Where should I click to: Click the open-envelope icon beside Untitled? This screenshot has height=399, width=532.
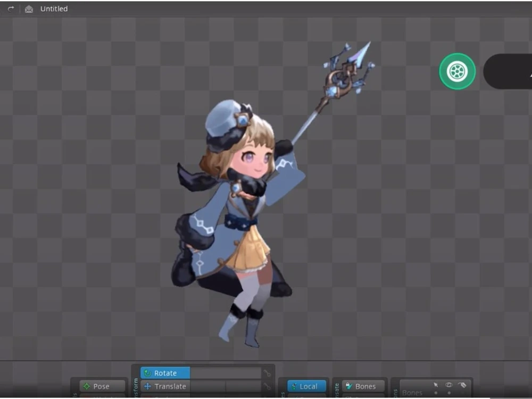click(x=29, y=9)
